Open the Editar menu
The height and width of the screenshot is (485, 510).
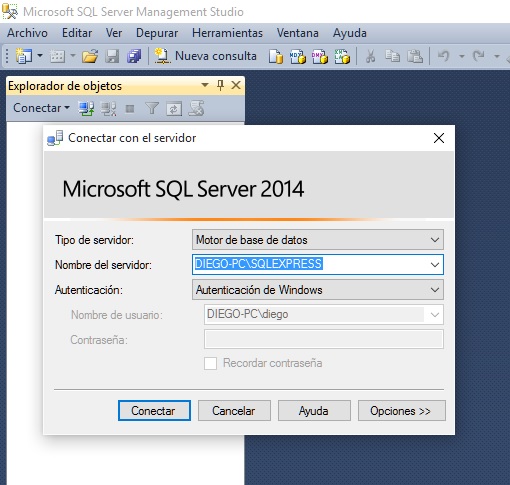pyautogui.click(x=77, y=33)
